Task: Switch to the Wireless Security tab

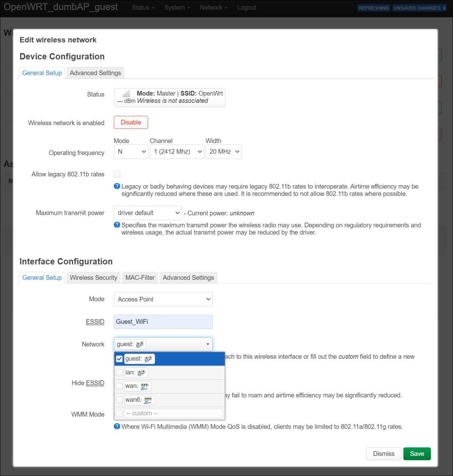Action: point(93,278)
